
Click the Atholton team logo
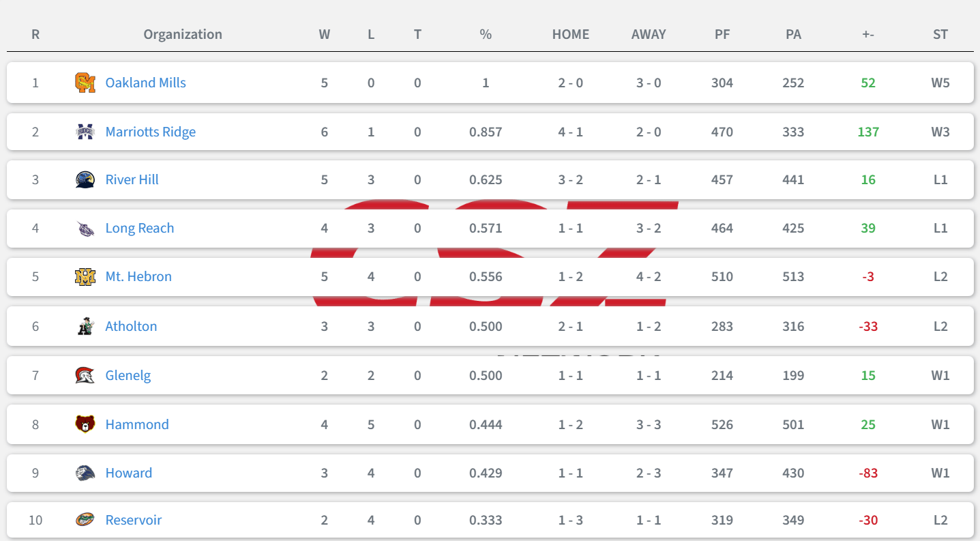tap(85, 326)
